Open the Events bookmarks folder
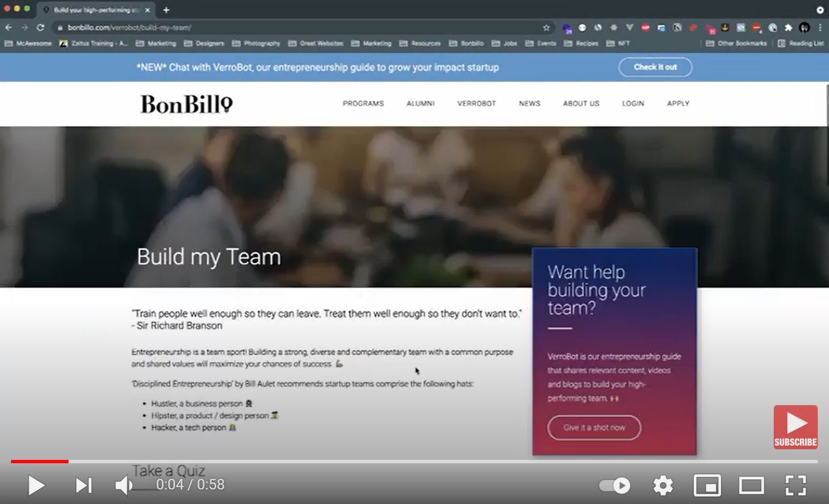Viewport: 829px width, 504px height. point(541,43)
